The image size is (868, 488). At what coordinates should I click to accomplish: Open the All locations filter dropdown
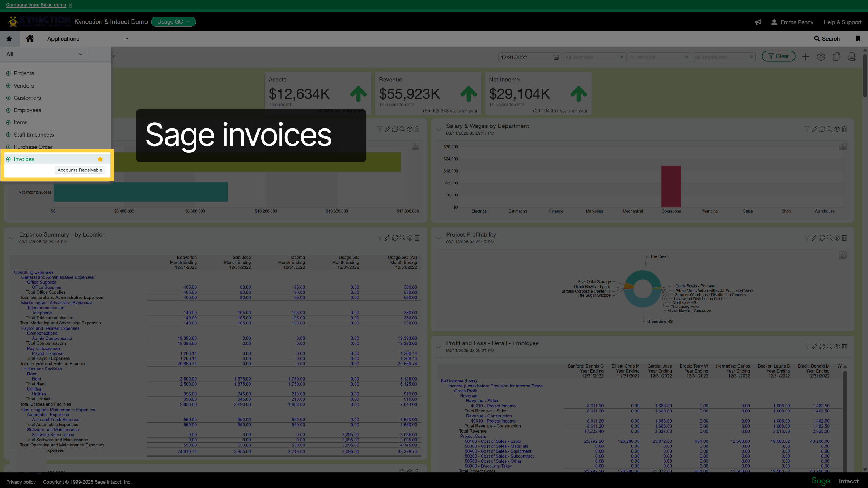click(594, 57)
